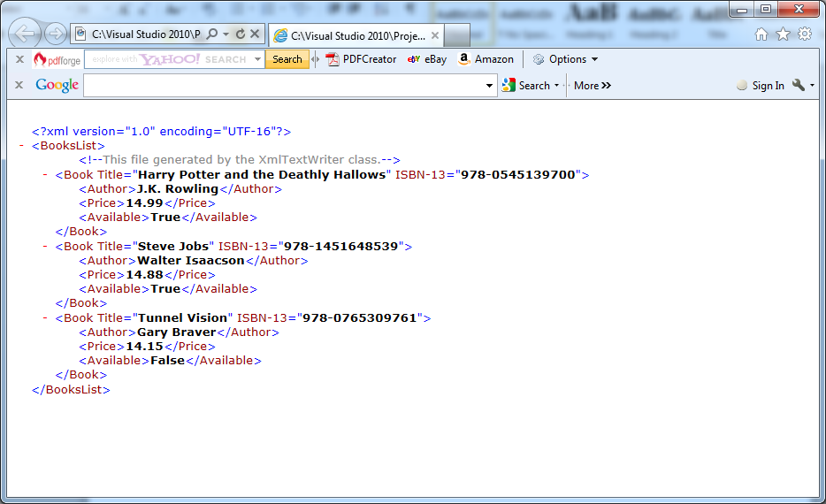This screenshot has width=826, height=504.
Task: Collapse the Tunnel Vision Book node
Action: point(45,318)
